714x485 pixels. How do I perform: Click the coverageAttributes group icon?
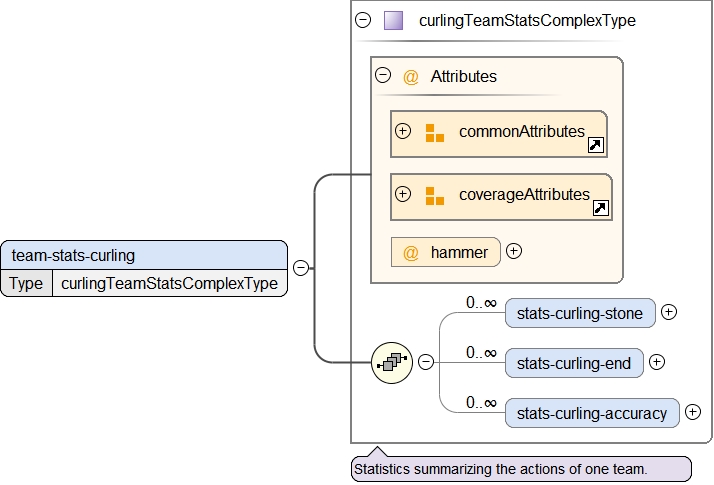point(434,195)
